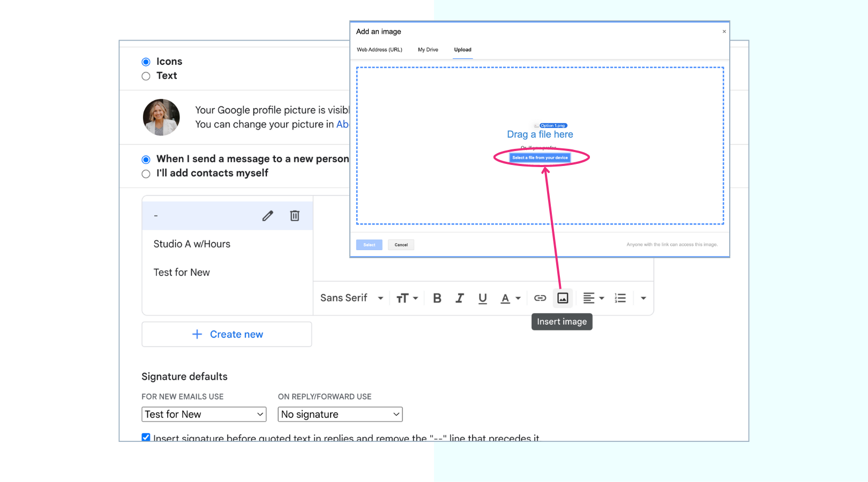Change No signature in ON REPLY/FORWARD USE dropdown

pos(340,414)
